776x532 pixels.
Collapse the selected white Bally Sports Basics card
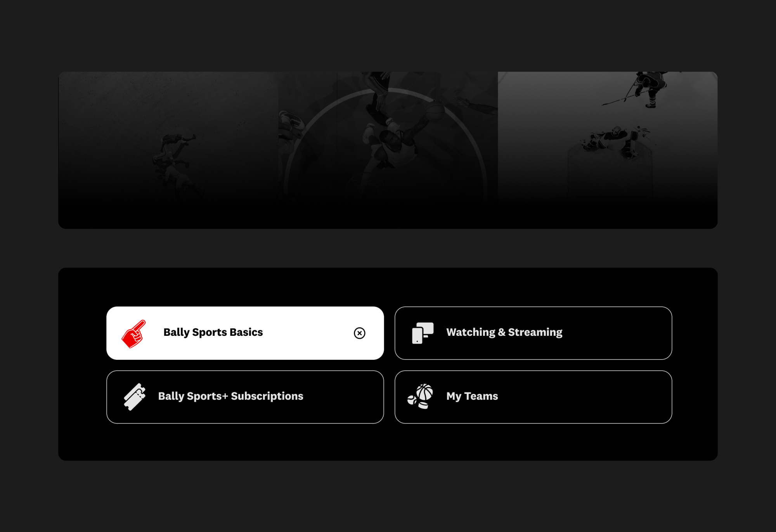pyautogui.click(x=245, y=333)
